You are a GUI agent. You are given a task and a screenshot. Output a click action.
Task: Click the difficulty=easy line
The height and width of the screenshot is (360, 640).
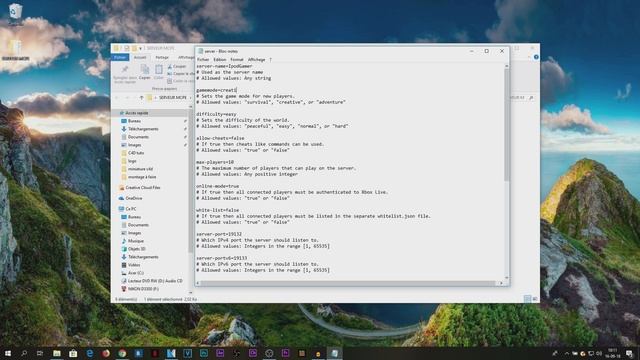pos(216,114)
